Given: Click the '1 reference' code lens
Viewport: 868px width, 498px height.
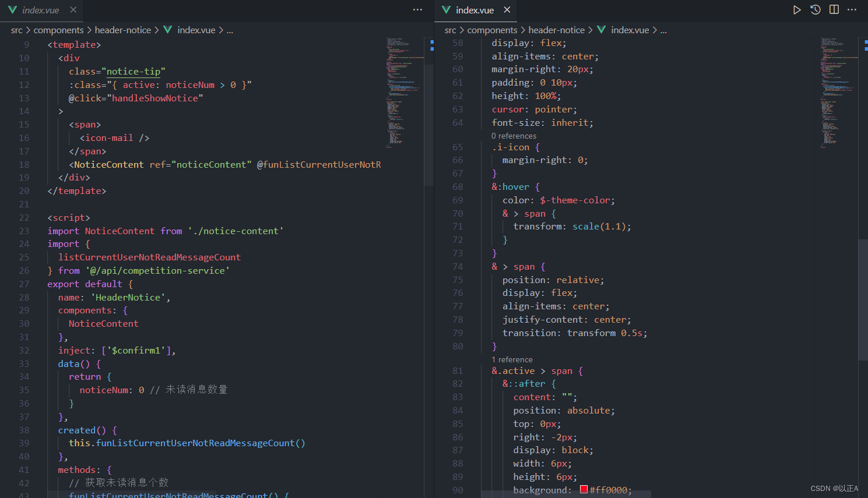Looking at the screenshot, I should click(512, 359).
